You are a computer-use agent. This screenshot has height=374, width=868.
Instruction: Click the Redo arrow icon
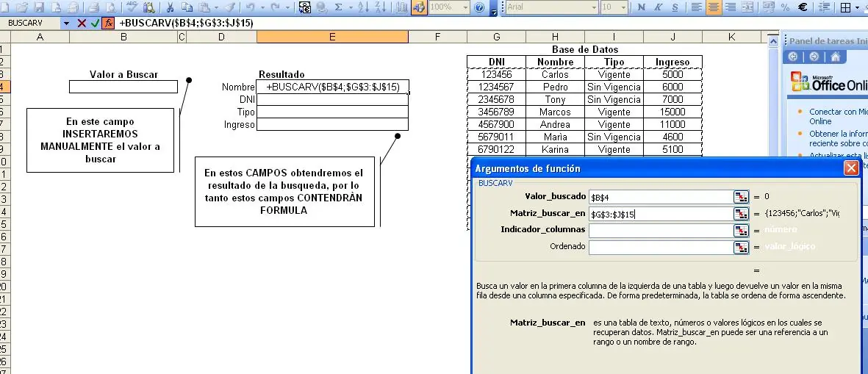275,7
